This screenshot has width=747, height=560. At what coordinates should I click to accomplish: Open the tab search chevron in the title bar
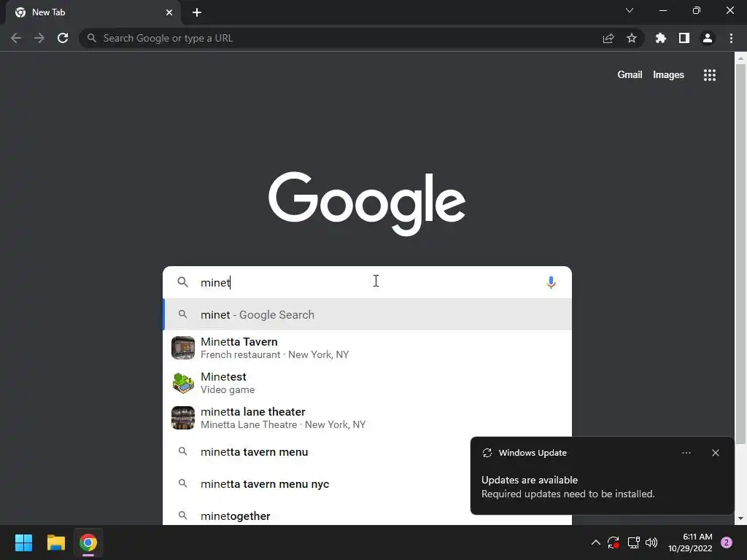(630, 10)
